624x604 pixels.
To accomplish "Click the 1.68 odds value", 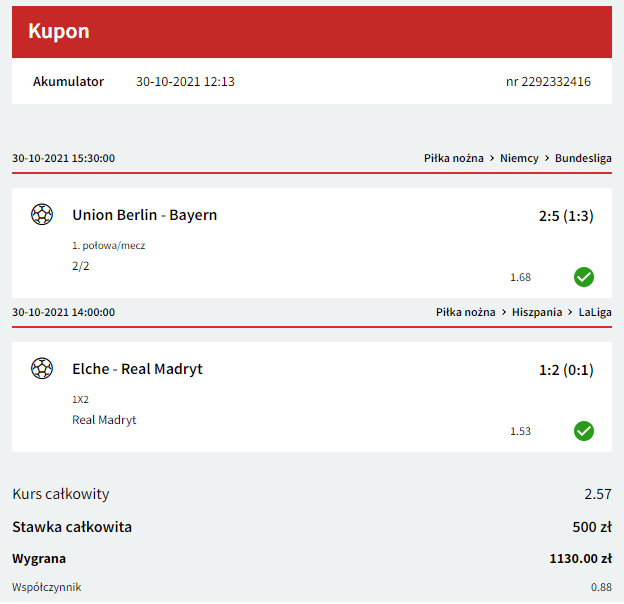I will (x=520, y=277).
